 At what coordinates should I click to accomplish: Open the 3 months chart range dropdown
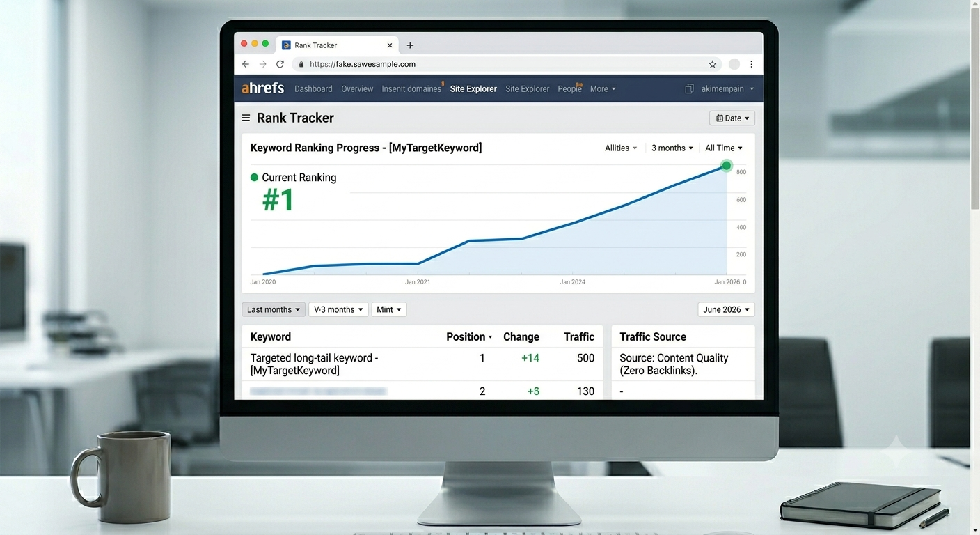click(x=672, y=148)
